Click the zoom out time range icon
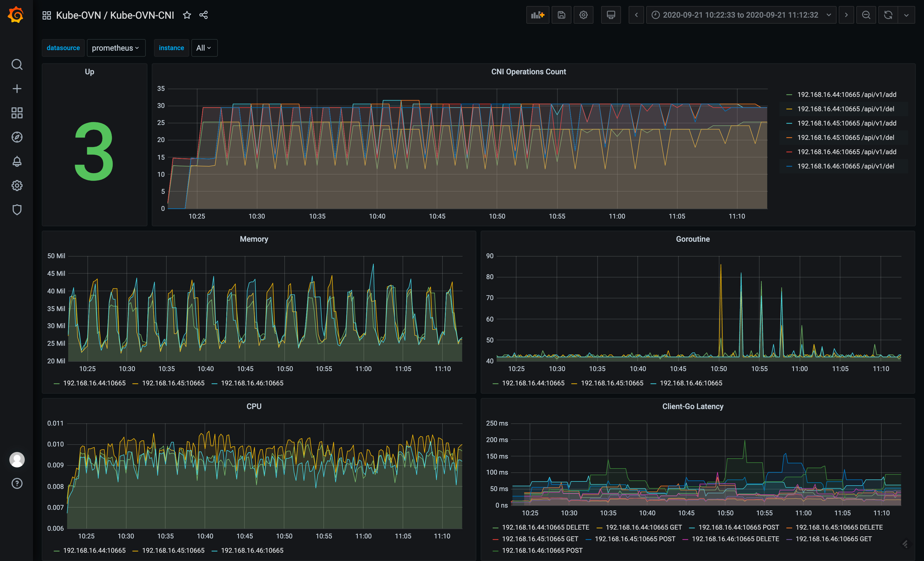Image resolution: width=924 pixels, height=561 pixels. (x=866, y=15)
